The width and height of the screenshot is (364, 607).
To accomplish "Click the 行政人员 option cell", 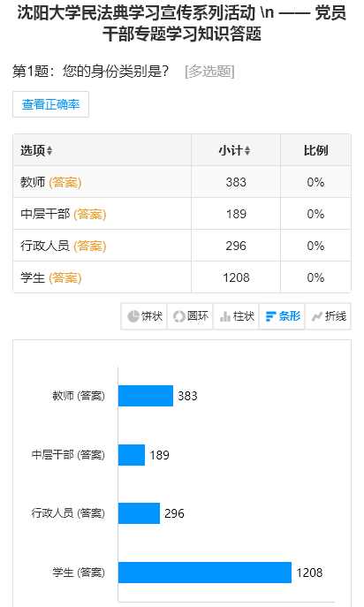I will tap(102, 246).
